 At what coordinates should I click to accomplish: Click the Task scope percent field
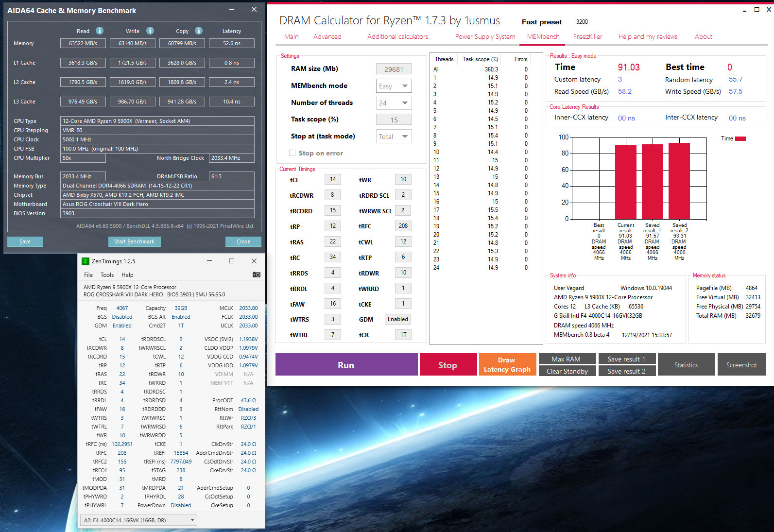pos(394,120)
